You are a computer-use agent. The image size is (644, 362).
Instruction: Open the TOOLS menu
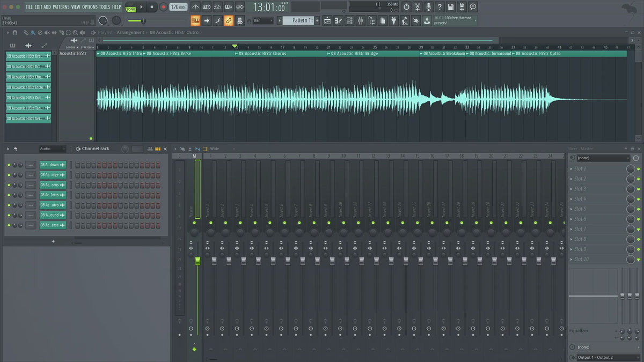[x=104, y=7]
